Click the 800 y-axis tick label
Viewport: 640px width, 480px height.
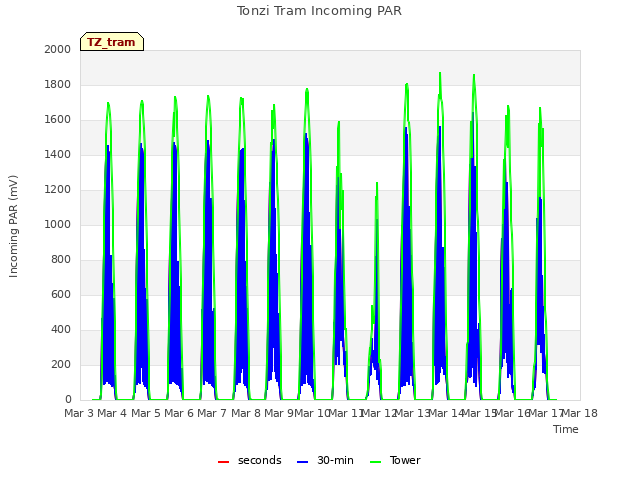(61, 260)
